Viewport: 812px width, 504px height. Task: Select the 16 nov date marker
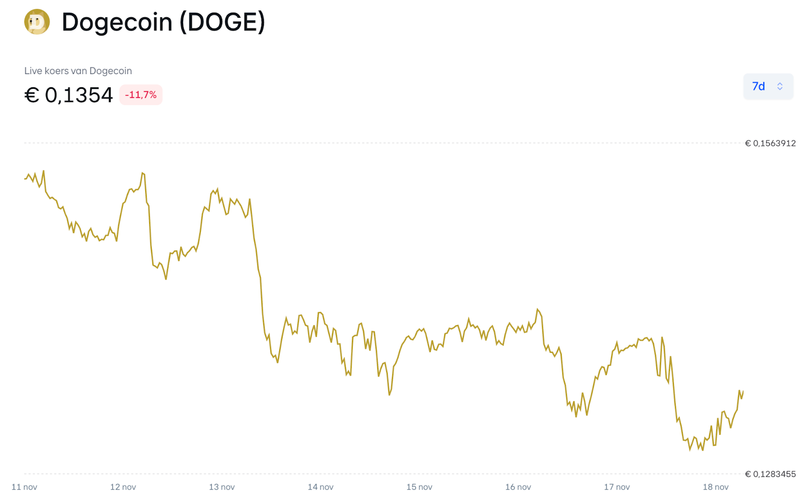click(x=518, y=487)
